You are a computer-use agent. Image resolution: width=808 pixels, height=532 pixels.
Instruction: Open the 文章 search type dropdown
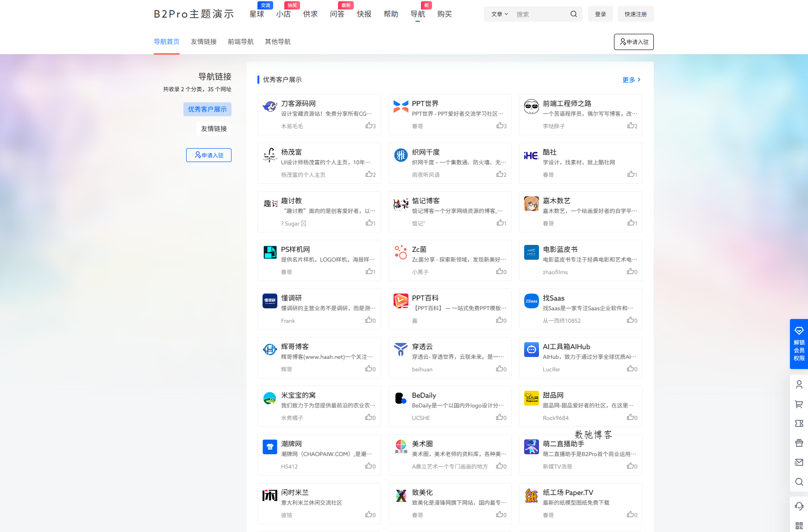coord(500,14)
